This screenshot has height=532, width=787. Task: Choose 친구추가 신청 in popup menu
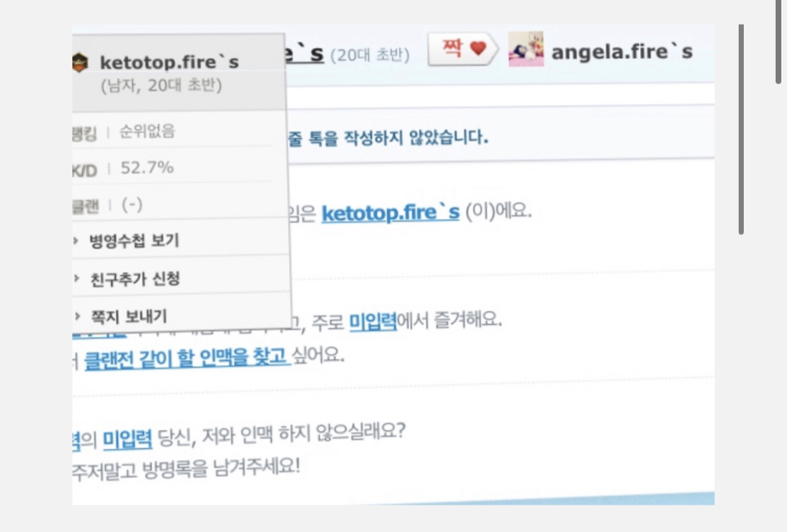pyautogui.click(x=135, y=279)
